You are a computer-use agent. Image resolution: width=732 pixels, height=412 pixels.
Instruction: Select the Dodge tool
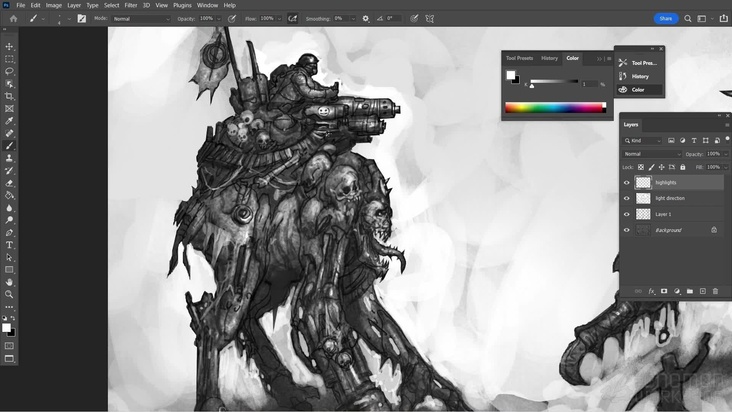pyautogui.click(x=9, y=220)
